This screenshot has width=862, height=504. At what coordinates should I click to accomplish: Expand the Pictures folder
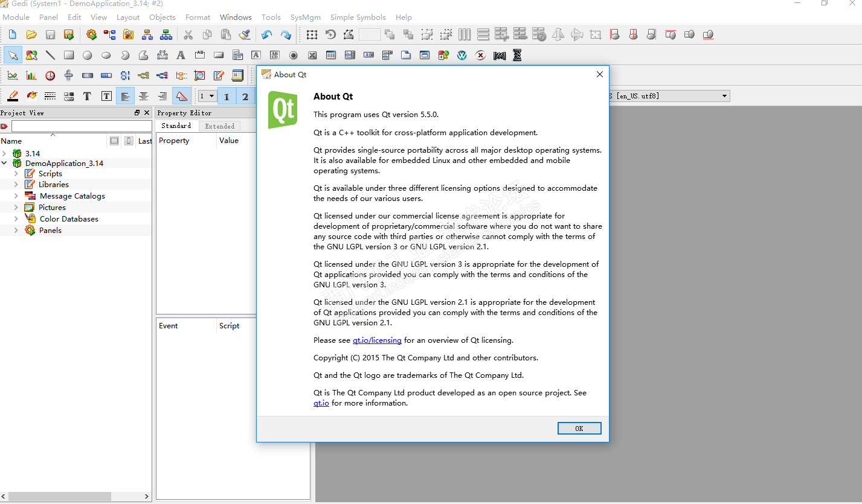pos(16,207)
